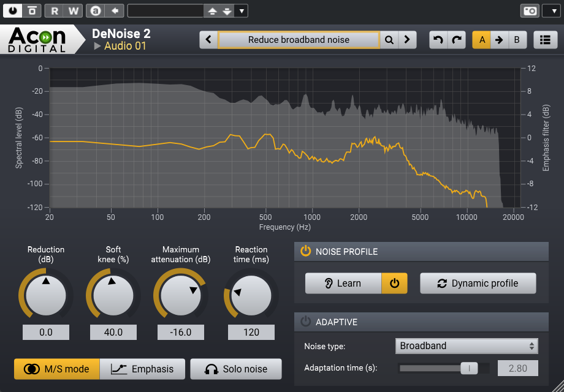Click the Maximum attenuation (dB) knob
Image resolution: width=564 pixels, height=392 pixels.
181,296
